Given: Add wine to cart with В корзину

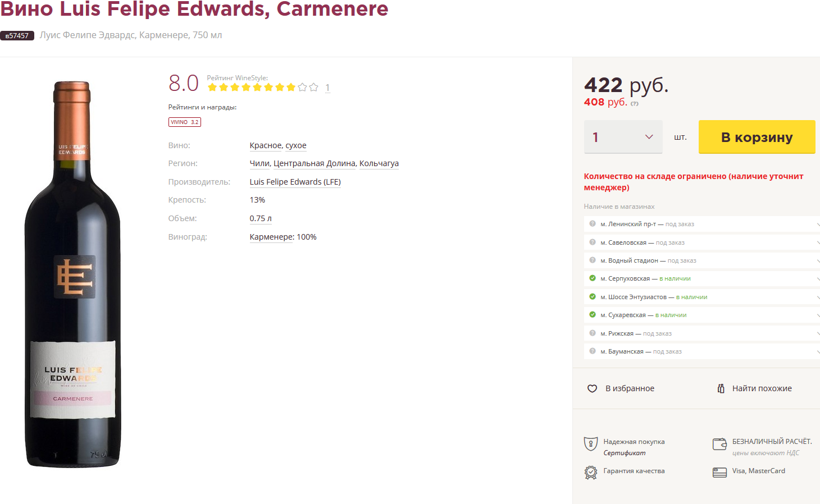Looking at the screenshot, I should coord(757,137).
